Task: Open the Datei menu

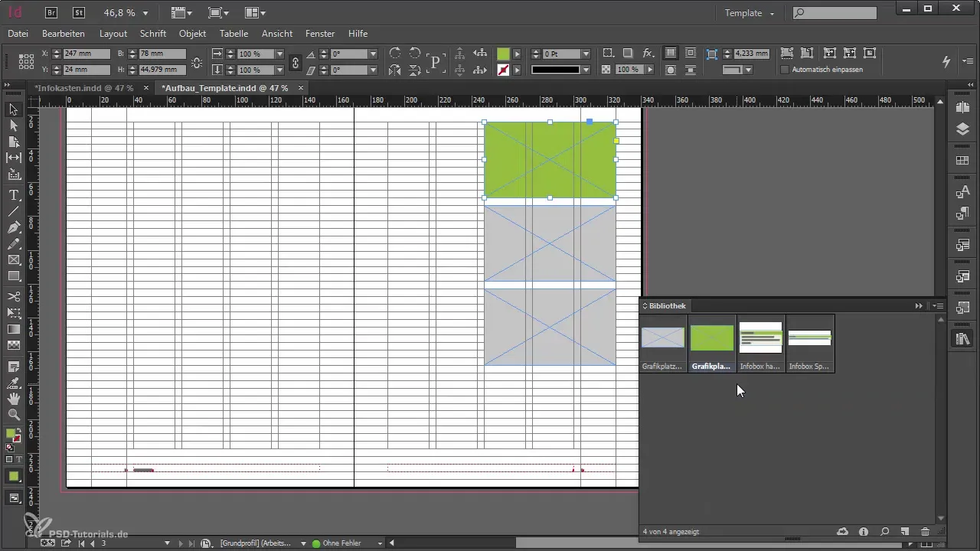Action: [18, 34]
